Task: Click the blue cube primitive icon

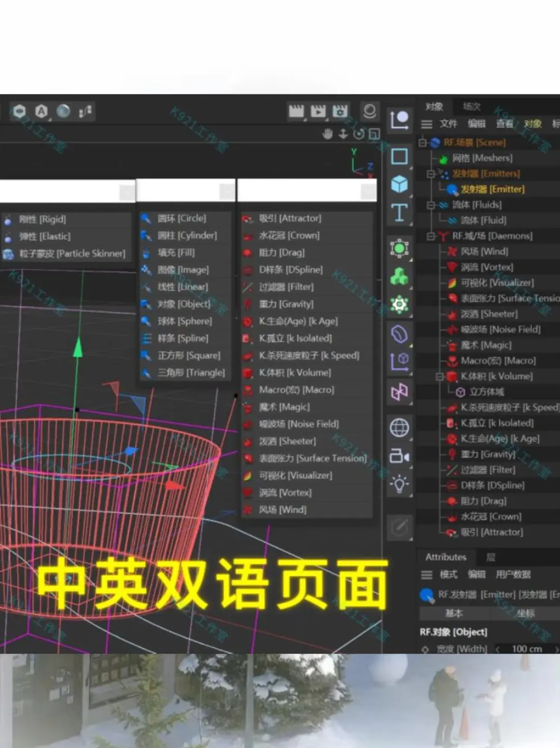Action: tap(399, 182)
